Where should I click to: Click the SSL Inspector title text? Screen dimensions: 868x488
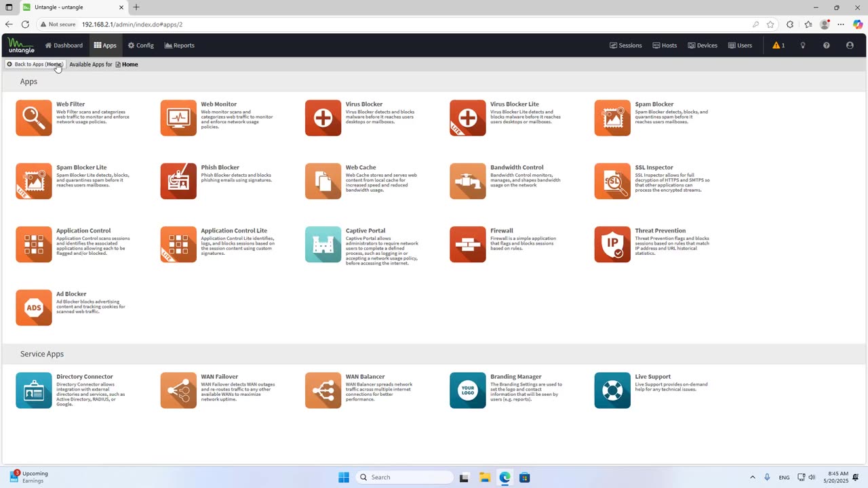point(654,167)
